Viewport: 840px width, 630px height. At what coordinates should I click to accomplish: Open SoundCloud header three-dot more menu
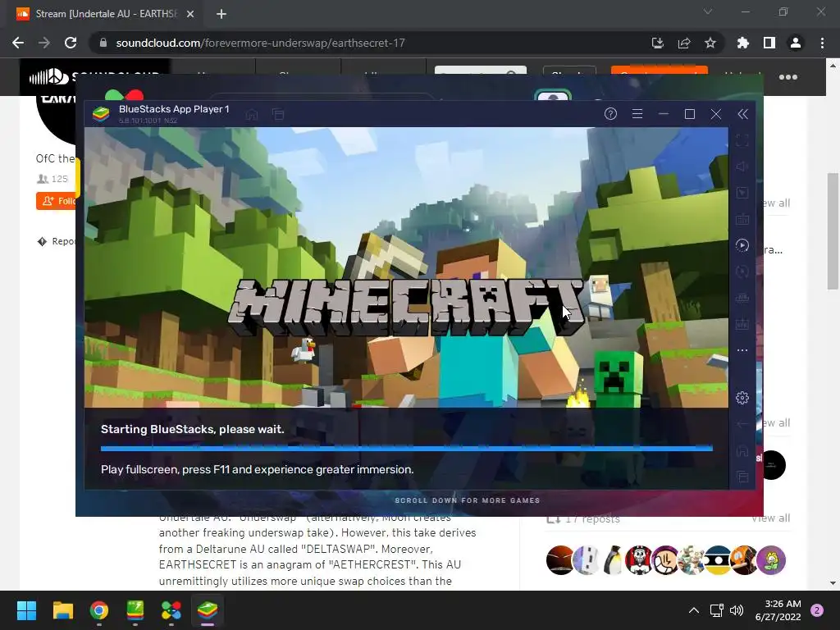tap(788, 77)
